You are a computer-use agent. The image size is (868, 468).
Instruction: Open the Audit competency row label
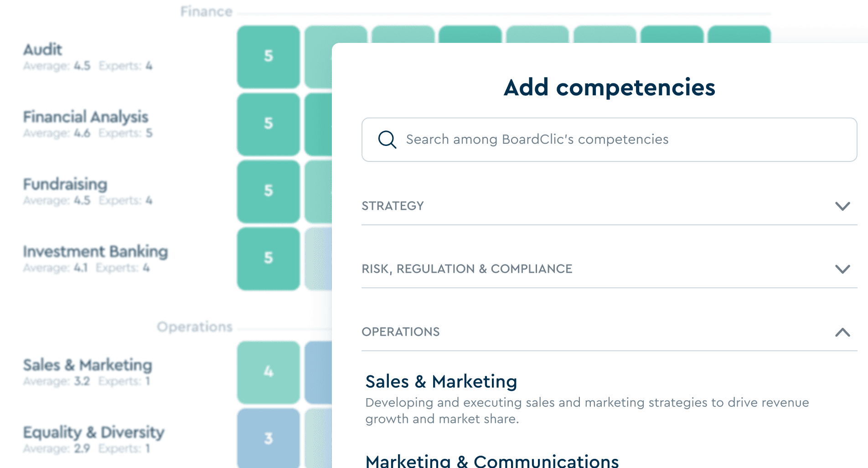click(x=42, y=49)
